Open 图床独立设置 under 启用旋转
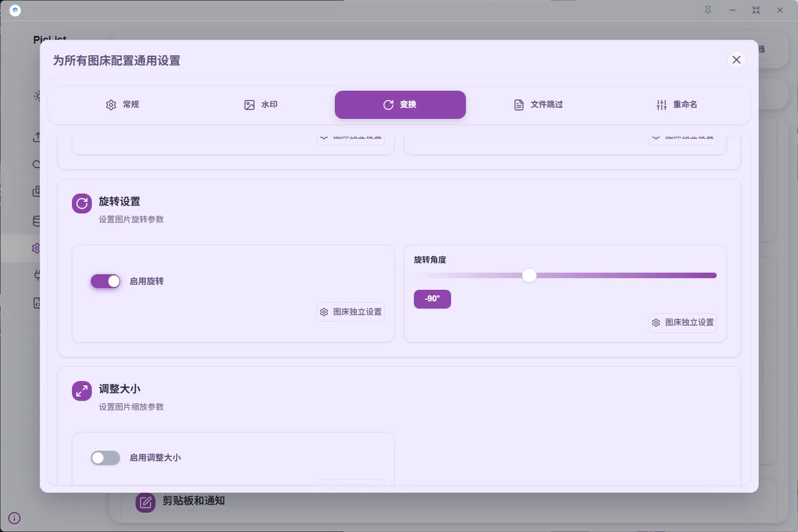Screen dimensions: 798x532 [x=351, y=312]
